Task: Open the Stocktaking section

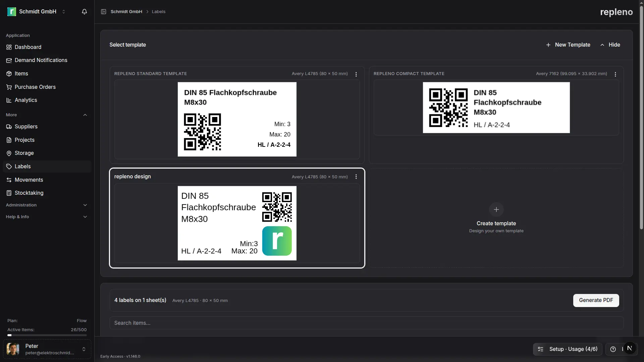Action: 29,193
